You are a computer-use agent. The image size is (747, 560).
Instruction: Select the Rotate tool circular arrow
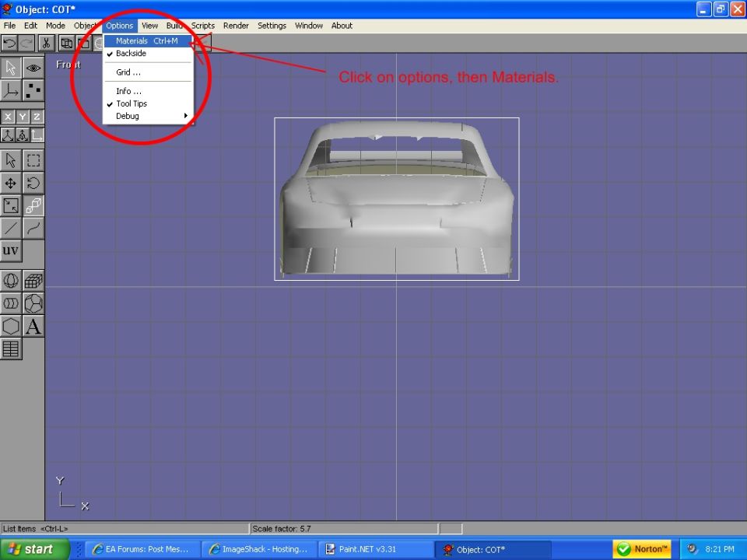click(33, 184)
